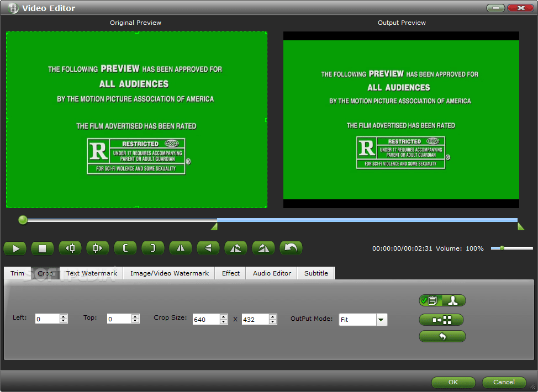
Task: Close the Video Editor window
Action: click(520, 8)
